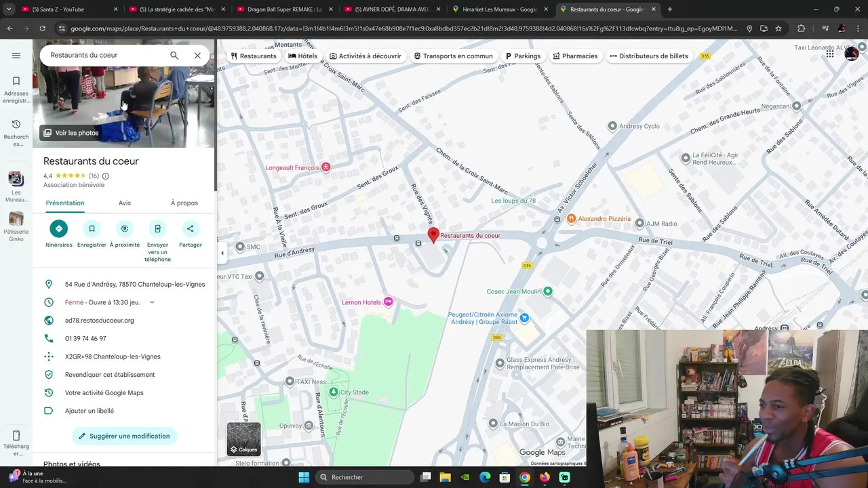Click the Lemon Hotels map marker

389,302
